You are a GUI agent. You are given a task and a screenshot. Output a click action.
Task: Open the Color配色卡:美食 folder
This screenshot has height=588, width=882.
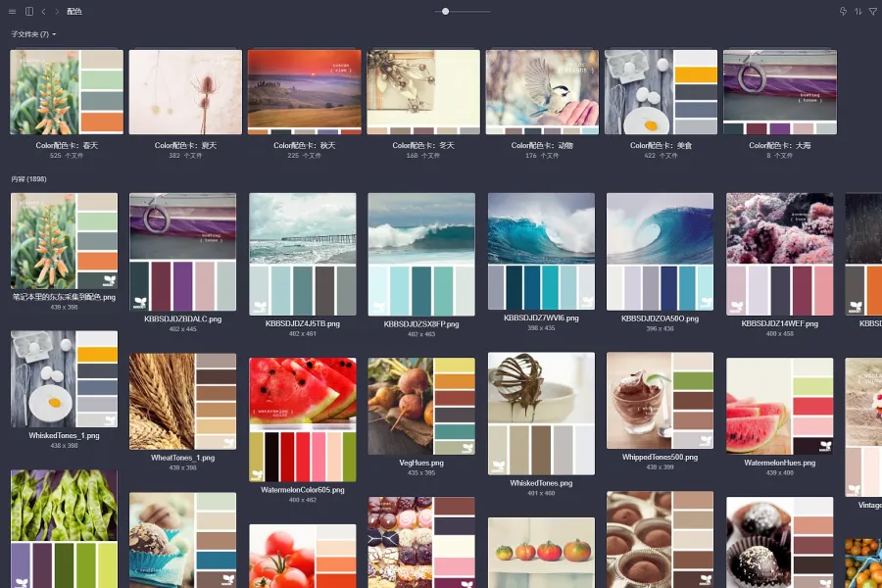661,92
